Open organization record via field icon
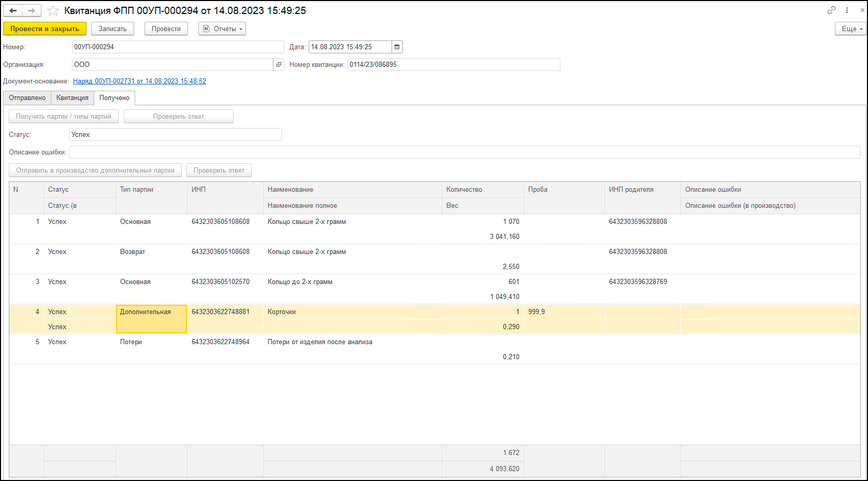Viewport: 868px width, 481px height. pos(279,65)
